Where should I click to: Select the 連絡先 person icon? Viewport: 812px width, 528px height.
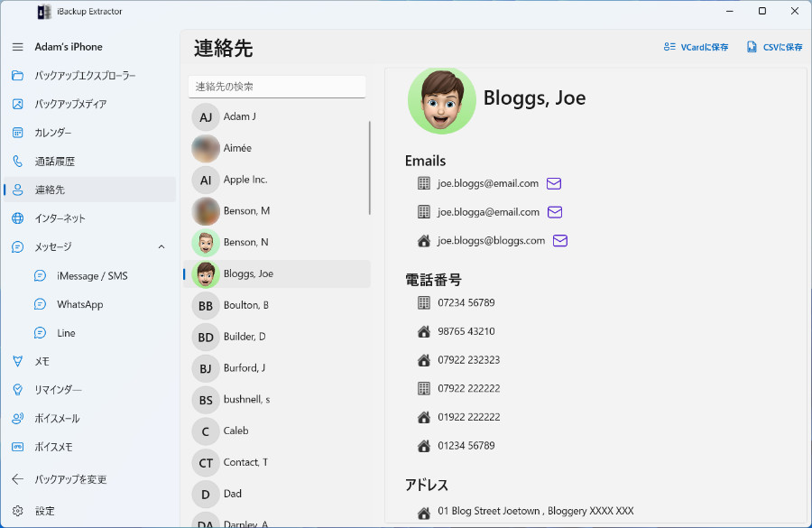click(x=18, y=190)
